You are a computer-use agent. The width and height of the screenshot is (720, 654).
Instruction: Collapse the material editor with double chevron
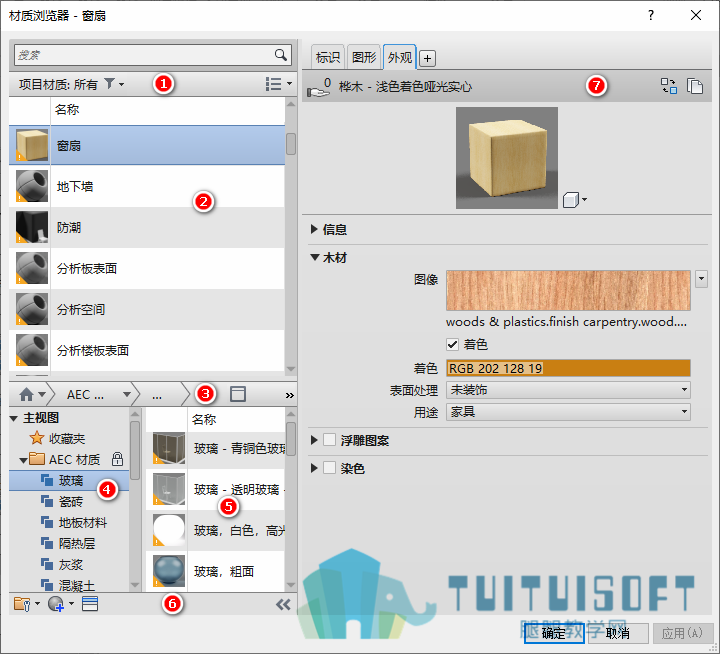(283, 604)
